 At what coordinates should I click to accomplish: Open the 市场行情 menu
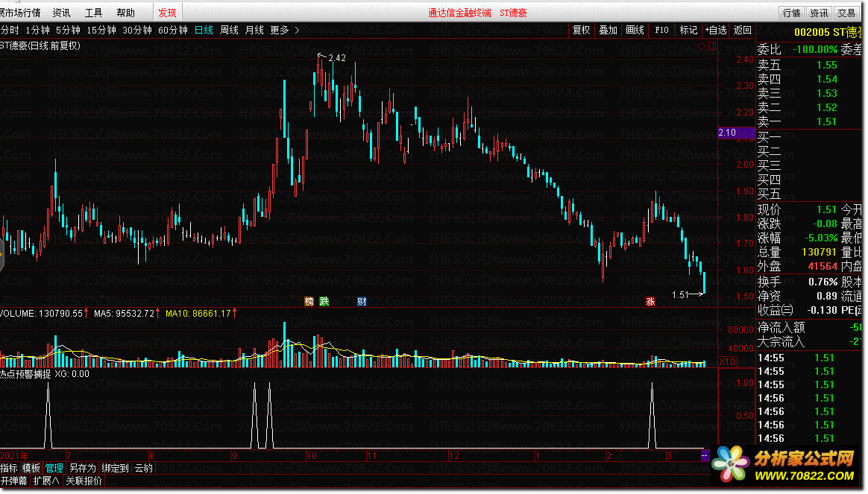click(x=20, y=13)
